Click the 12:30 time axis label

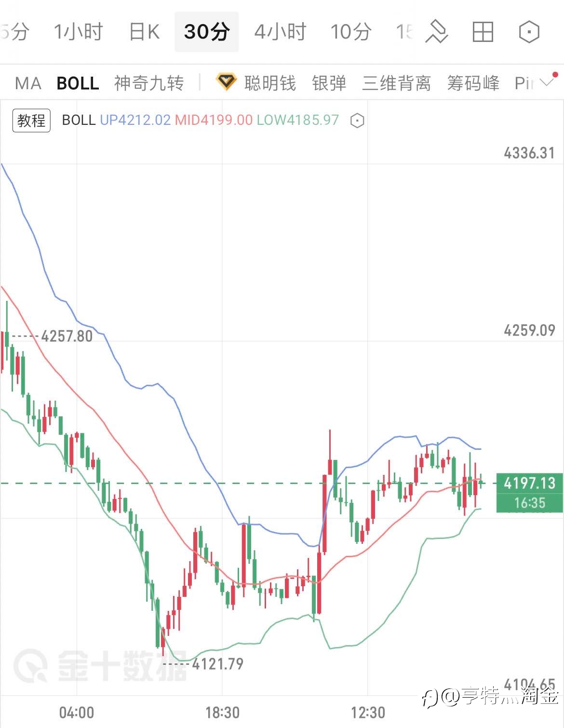click(368, 712)
